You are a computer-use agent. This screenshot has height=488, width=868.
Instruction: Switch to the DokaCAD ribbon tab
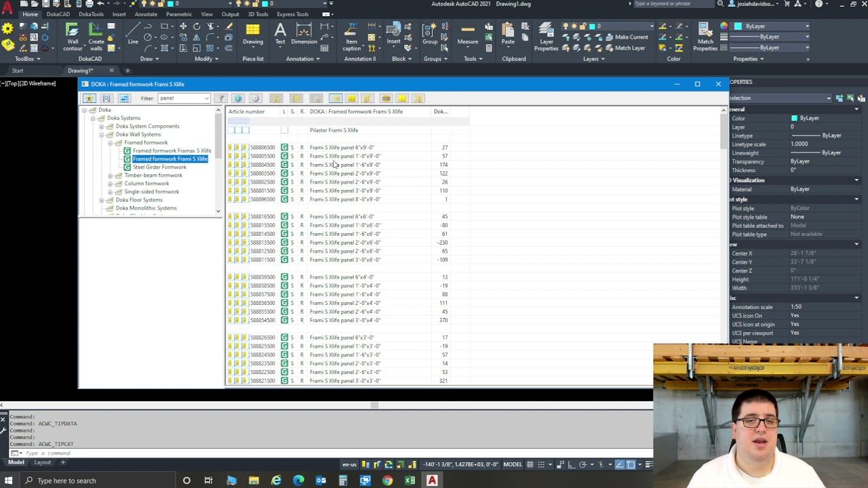point(58,14)
